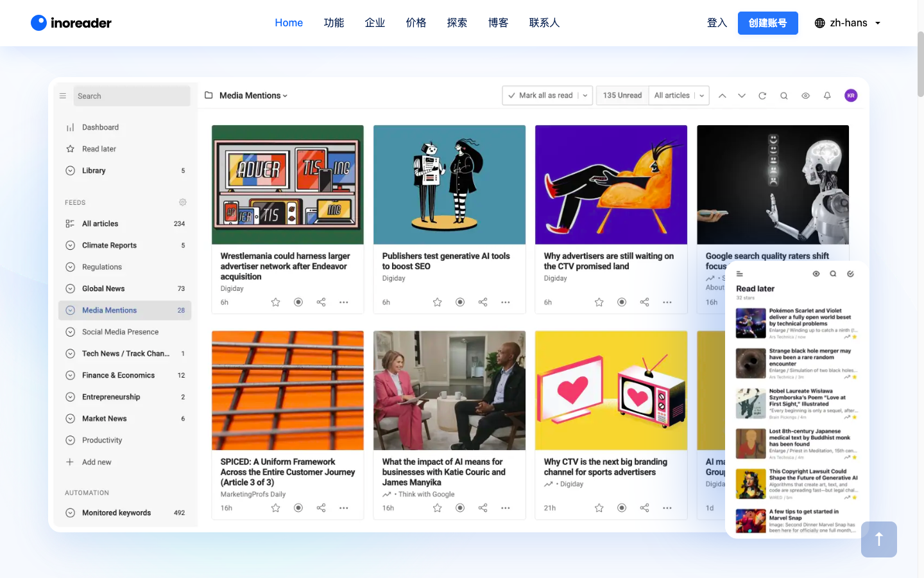Image resolution: width=924 pixels, height=578 pixels.
Task: Expand the Finance & Economics folder
Action: point(70,376)
